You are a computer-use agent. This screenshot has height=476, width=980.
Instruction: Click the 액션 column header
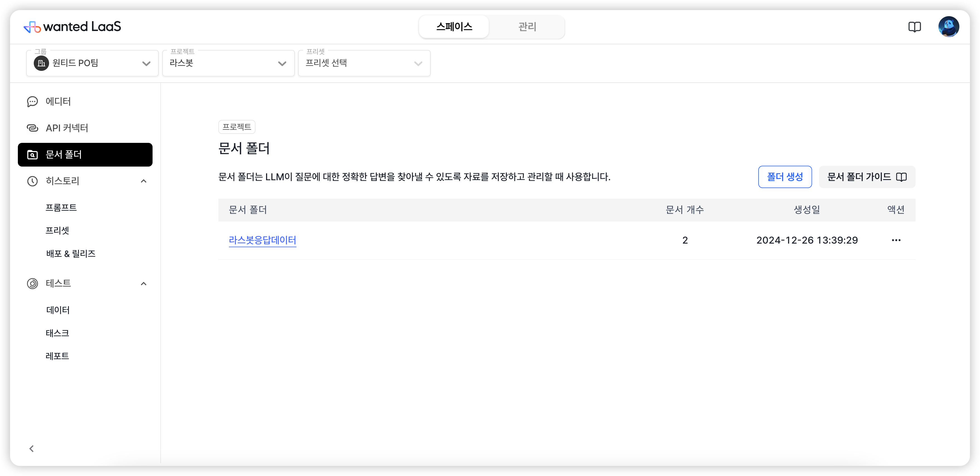[x=895, y=210]
